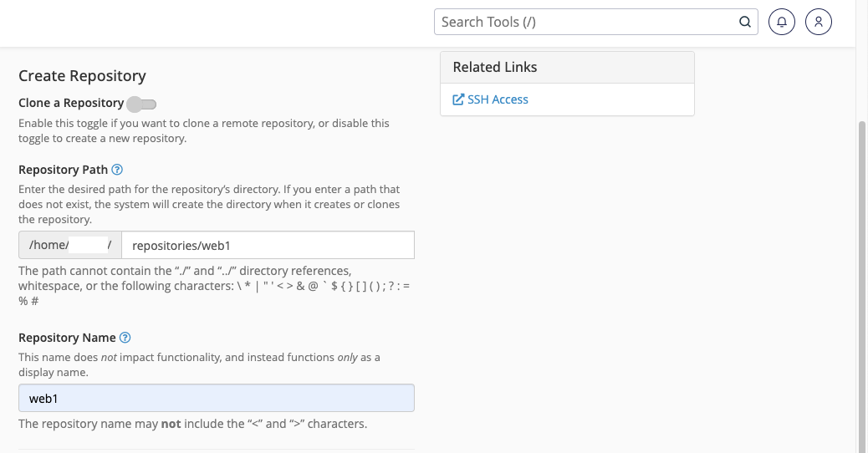Click the Clone a Repository label
This screenshot has width=868, height=453.
click(x=71, y=103)
